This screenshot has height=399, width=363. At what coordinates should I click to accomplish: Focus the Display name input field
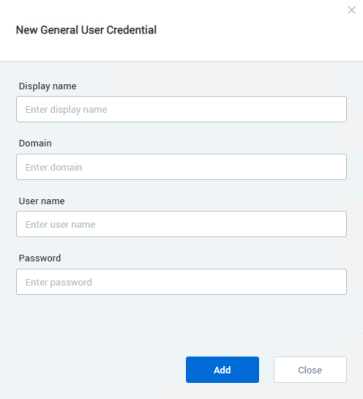181,109
